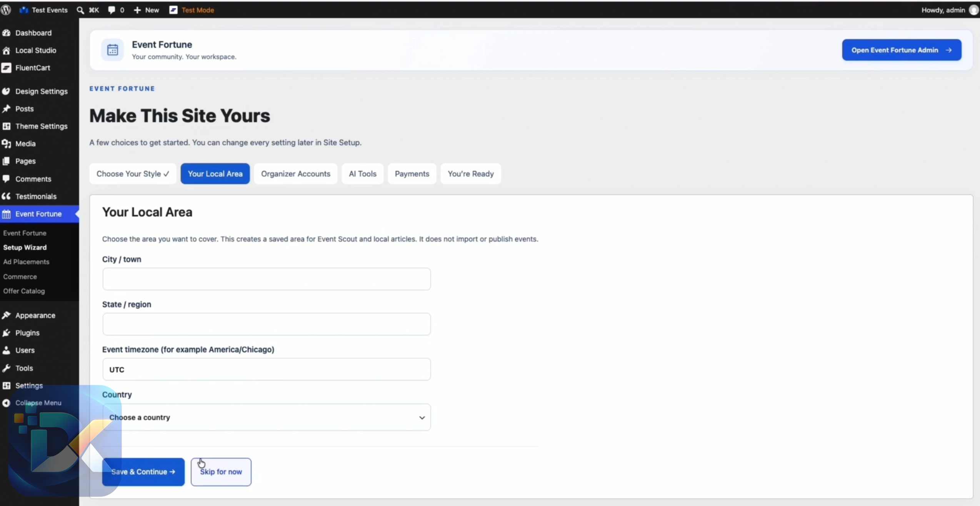This screenshot has width=980, height=506.
Task: Click the Local Studio house icon
Action: tap(6, 50)
